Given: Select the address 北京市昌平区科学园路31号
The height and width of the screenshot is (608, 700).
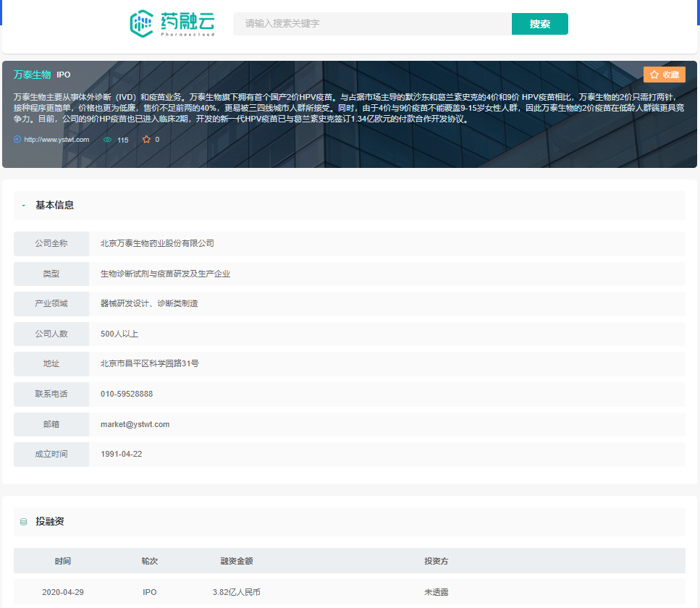Looking at the screenshot, I should (x=150, y=364).
